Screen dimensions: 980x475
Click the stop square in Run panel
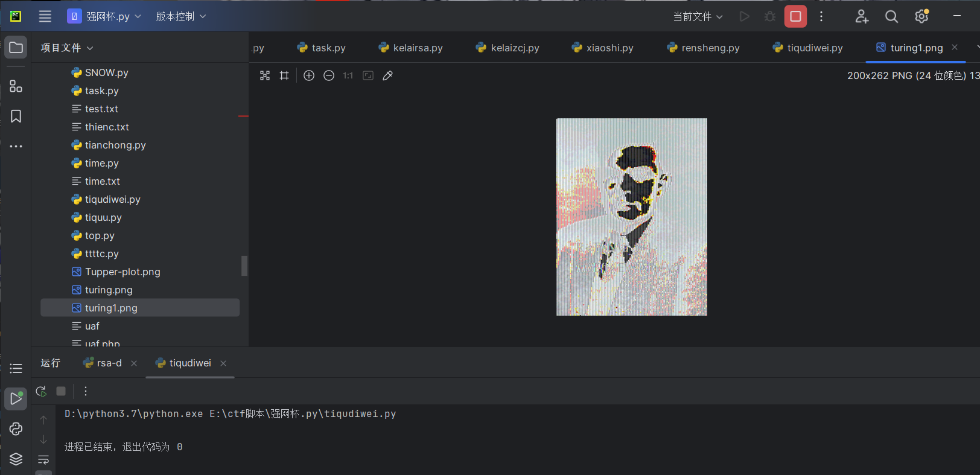61,391
